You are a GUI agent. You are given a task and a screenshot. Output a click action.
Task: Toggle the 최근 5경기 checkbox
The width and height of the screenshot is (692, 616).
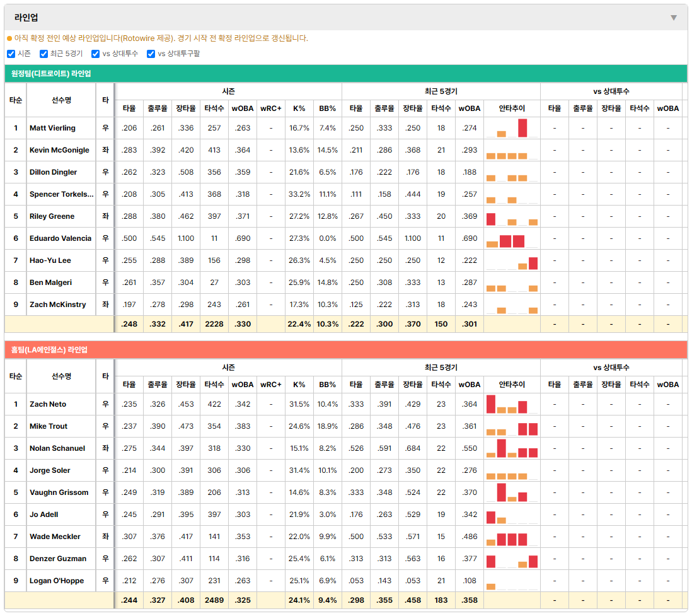(x=43, y=54)
